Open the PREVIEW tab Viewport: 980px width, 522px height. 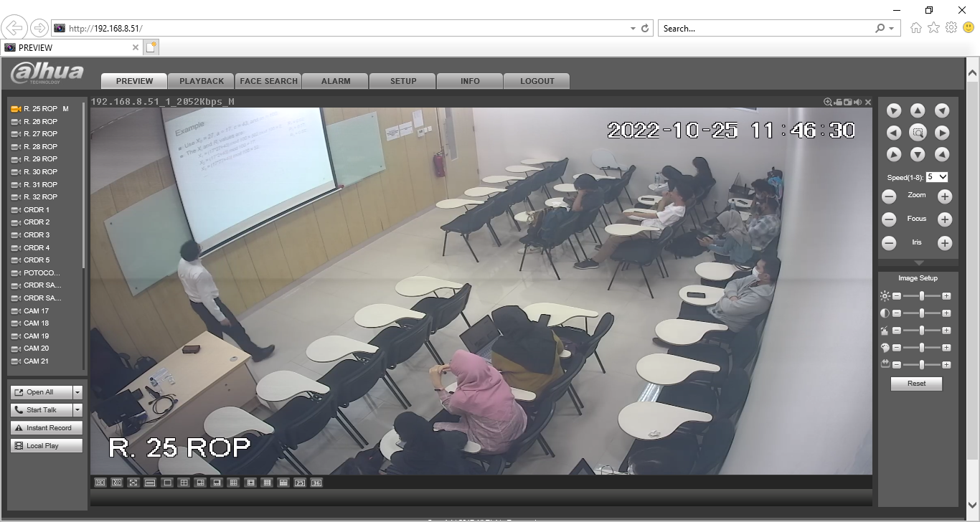pyautogui.click(x=134, y=81)
